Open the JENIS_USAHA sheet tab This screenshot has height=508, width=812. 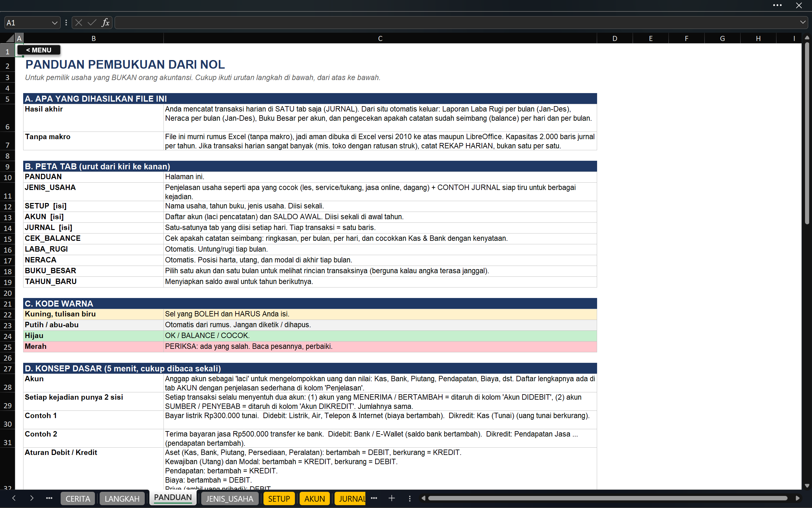(230, 499)
